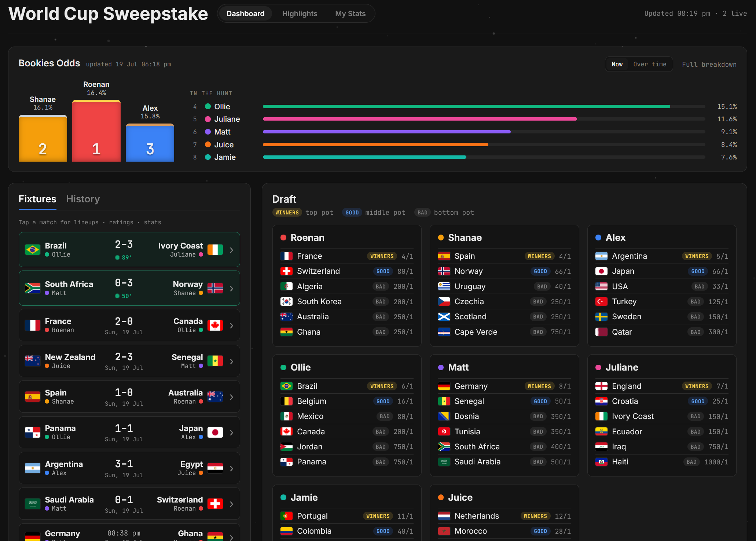Expand the South Africa vs Norway match chevron
Viewport: 756px width, 541px height.
point(231,288)
